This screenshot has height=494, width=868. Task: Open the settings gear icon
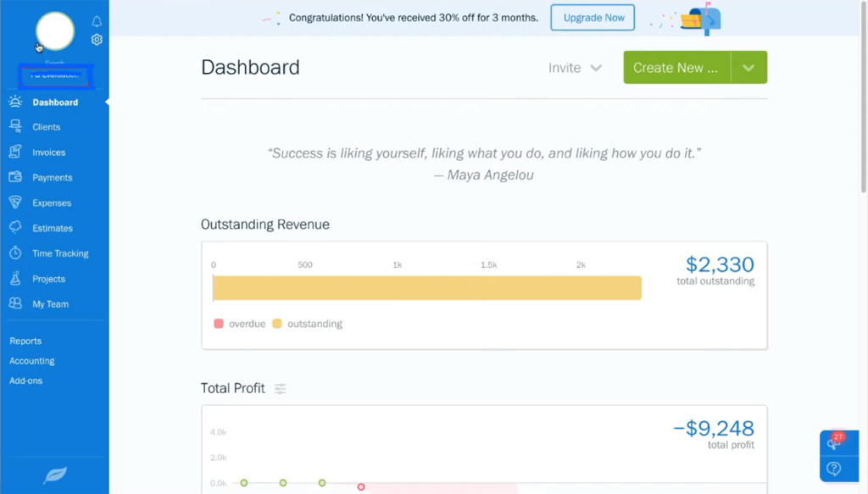click(96, 39)
